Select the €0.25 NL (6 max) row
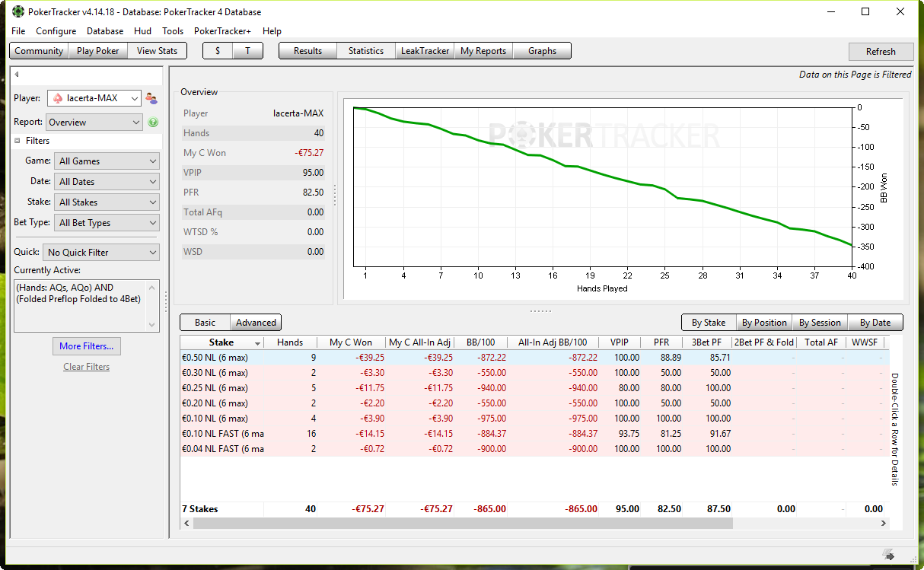Viewport: 924px width, 570px height. [x=534, y=388]
